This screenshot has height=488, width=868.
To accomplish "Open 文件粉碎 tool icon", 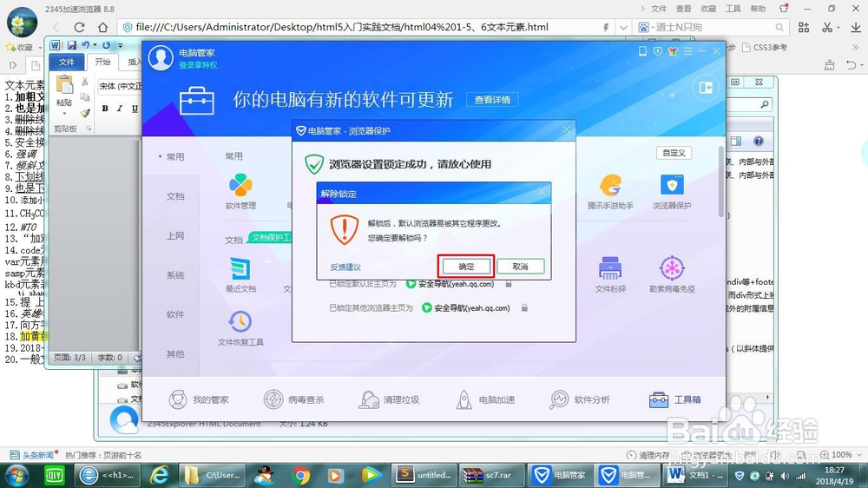I will (610, 274).
